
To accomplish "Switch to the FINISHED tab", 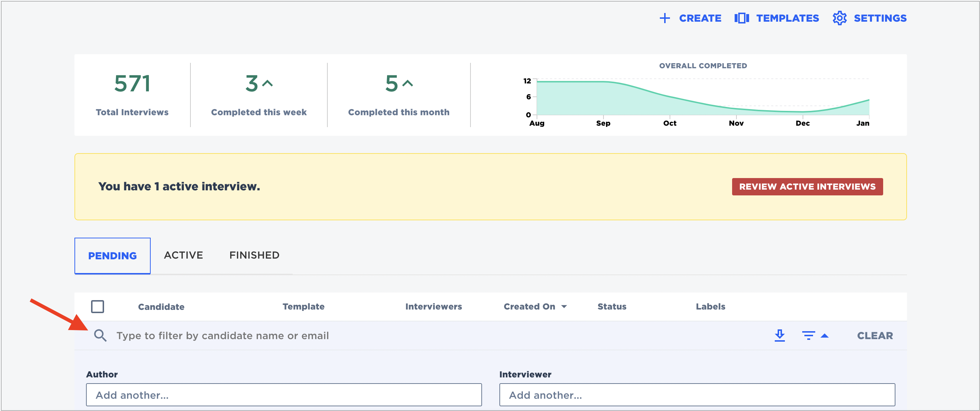I will [x=254, y=255].
